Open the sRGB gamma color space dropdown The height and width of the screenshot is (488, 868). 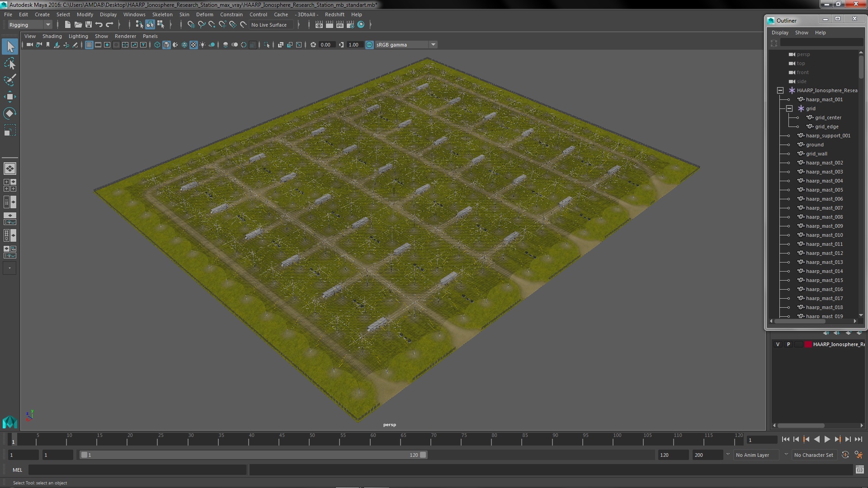(433, 45)
